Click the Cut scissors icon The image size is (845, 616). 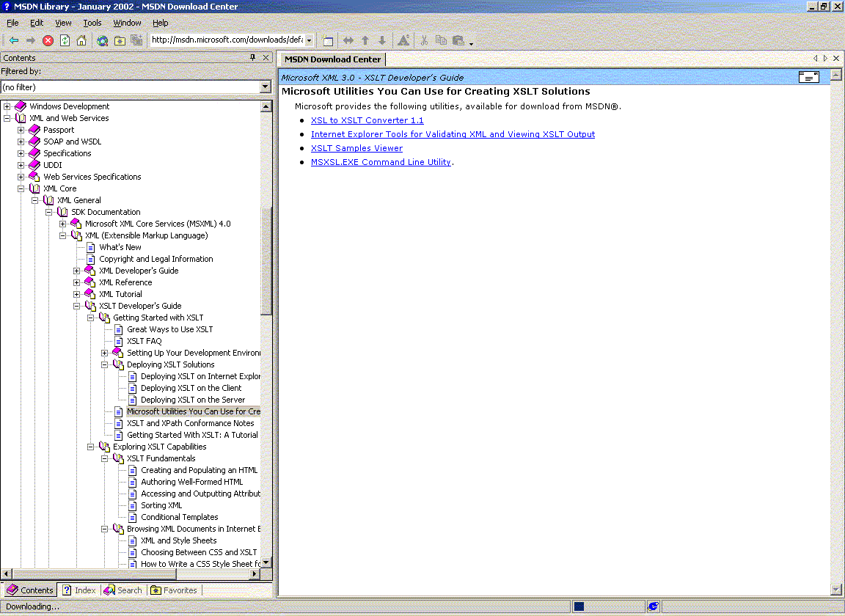[424, 40]
